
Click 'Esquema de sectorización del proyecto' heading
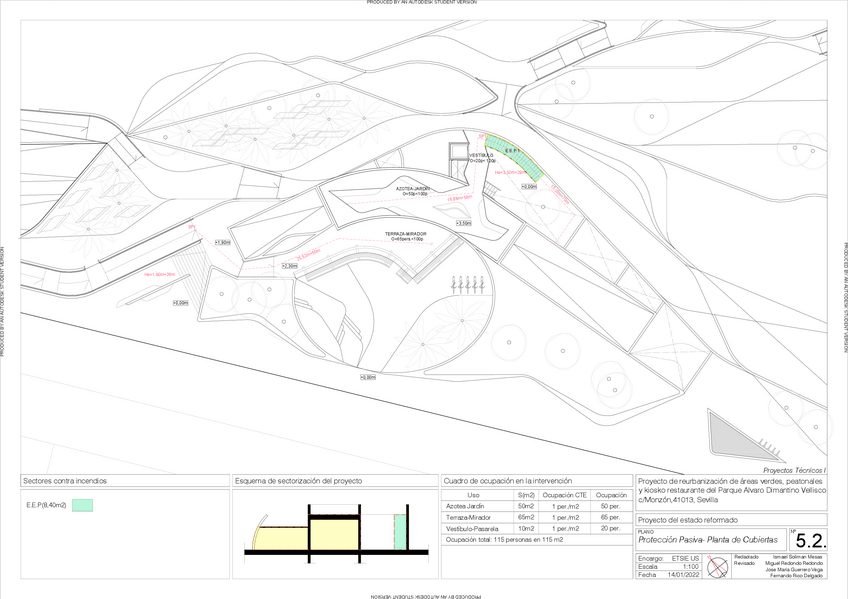coord(299,481)
